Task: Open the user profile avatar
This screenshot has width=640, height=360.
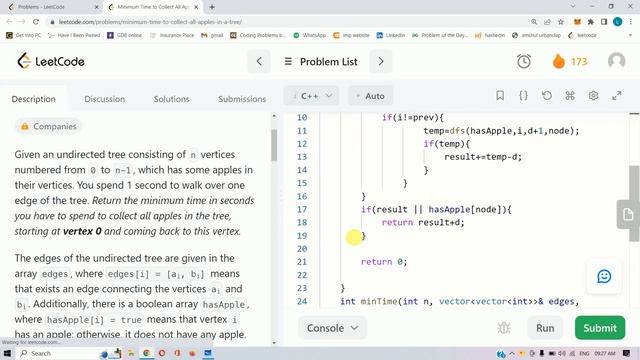Action: [616, 61]
